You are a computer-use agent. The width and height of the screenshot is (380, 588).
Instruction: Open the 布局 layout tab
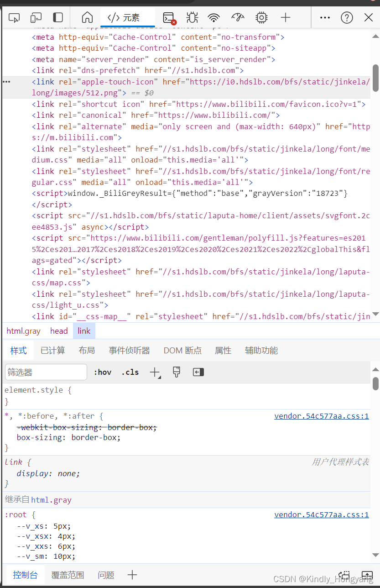[x=87, y=351]
